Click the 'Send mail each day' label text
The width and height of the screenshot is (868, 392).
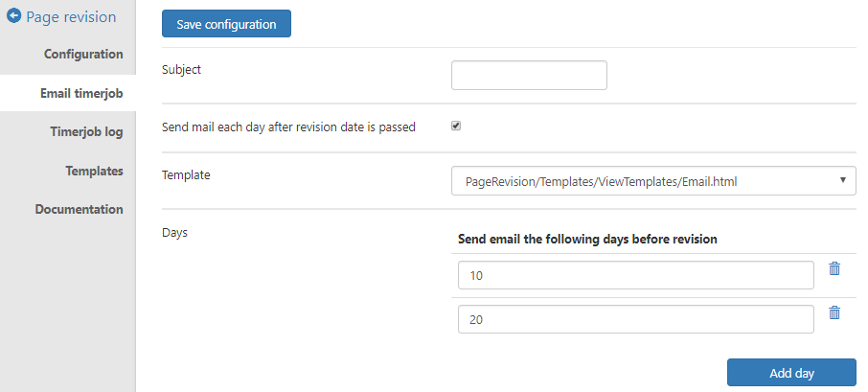pos(288,127)
